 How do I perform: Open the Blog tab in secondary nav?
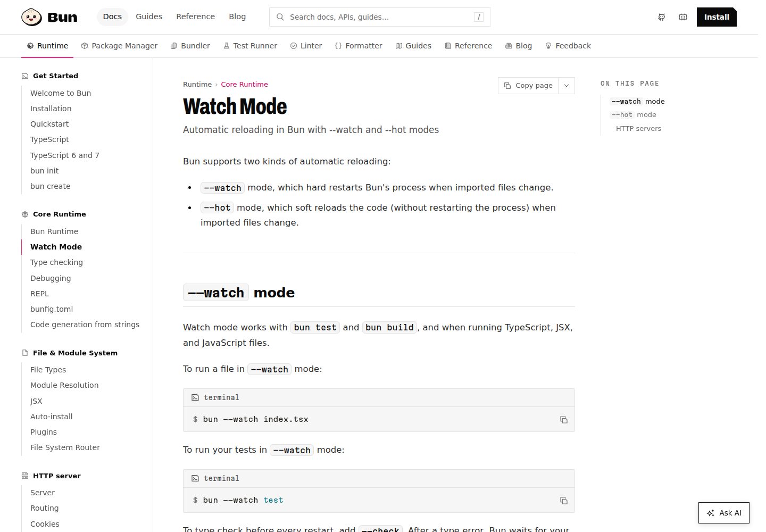[x=519, y=46]
